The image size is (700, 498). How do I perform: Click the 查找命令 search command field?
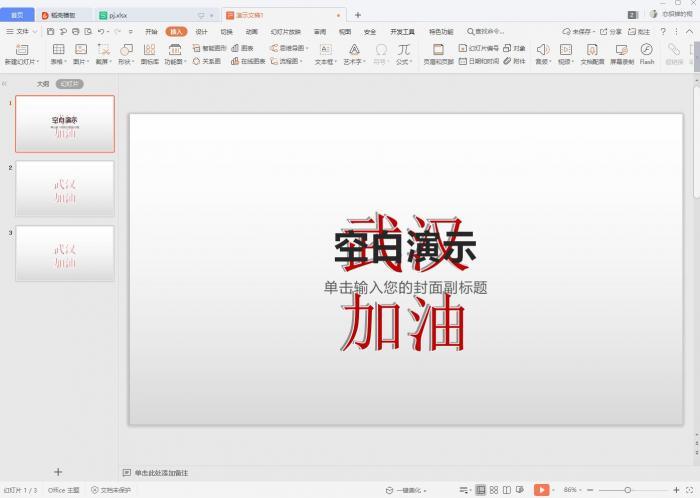click(485, 32)
